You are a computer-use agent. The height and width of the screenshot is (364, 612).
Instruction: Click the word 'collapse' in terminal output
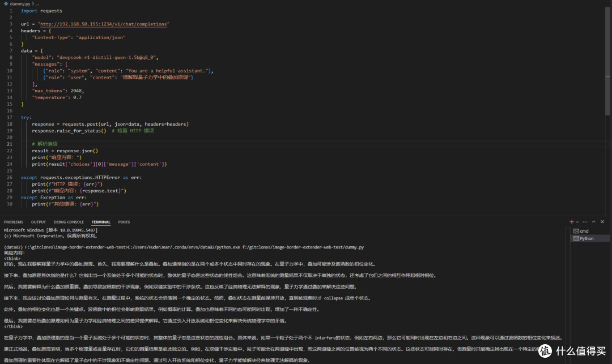[x=333, y=298]
